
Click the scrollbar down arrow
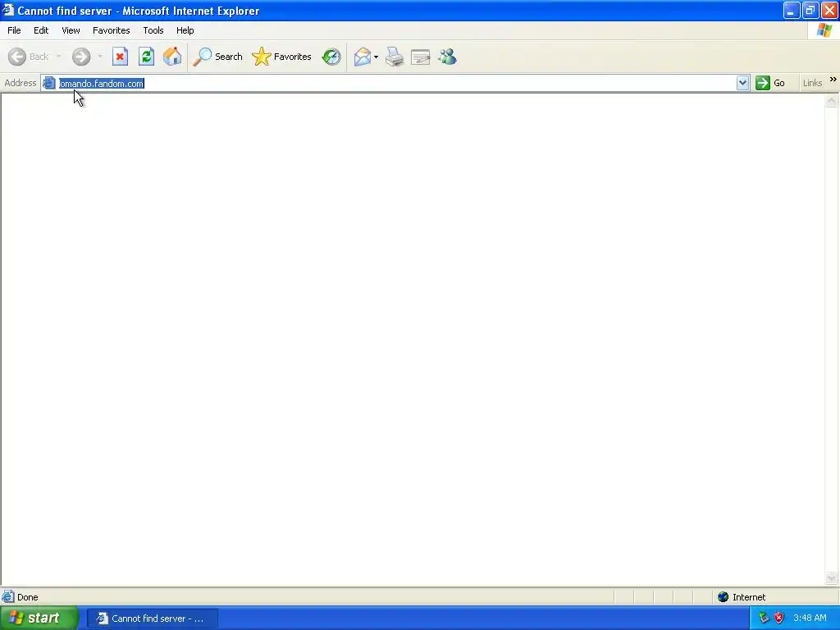tap(832, 578)
